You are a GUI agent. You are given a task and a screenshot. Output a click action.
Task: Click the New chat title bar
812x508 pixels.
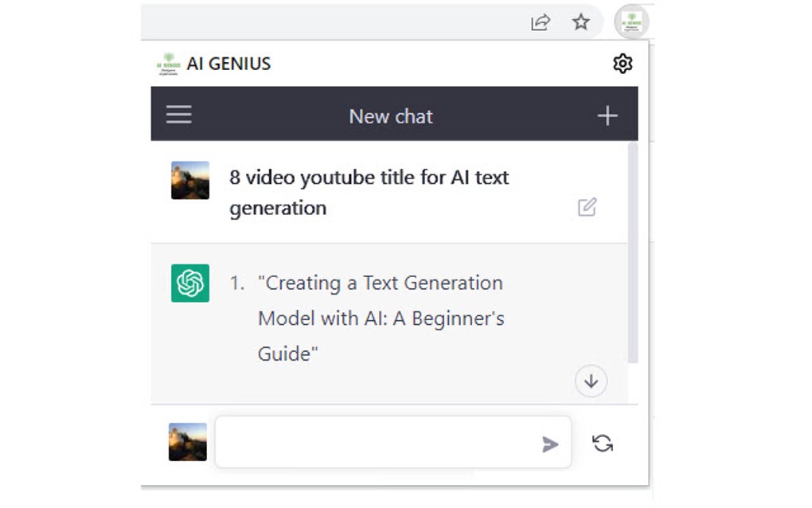(x=391, y=116)
